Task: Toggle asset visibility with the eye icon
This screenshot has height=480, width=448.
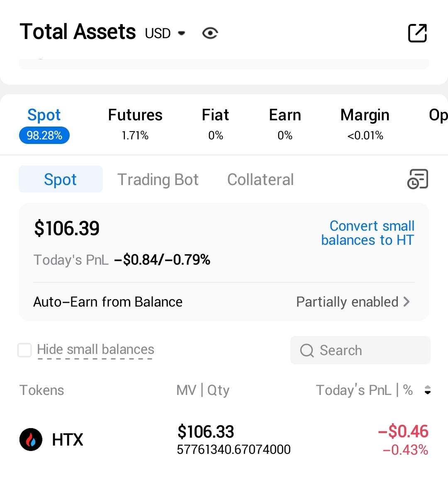Action: click(210, 33)
